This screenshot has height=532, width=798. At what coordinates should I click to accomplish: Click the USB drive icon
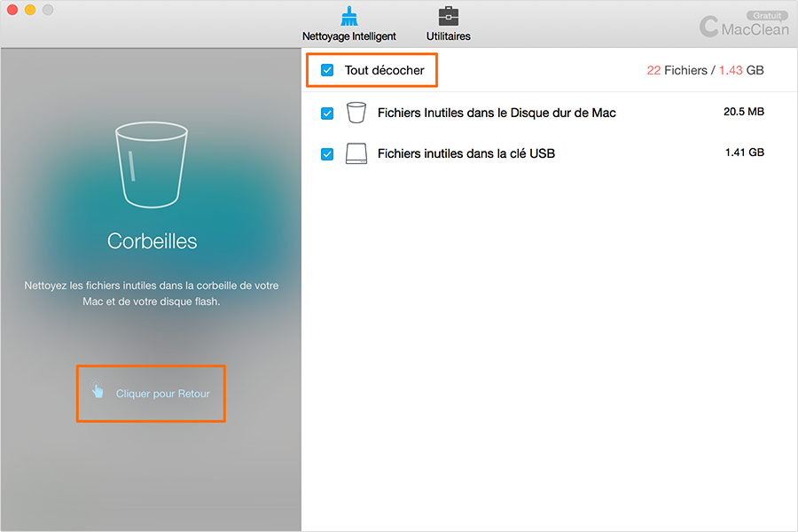tap(356, 153)
